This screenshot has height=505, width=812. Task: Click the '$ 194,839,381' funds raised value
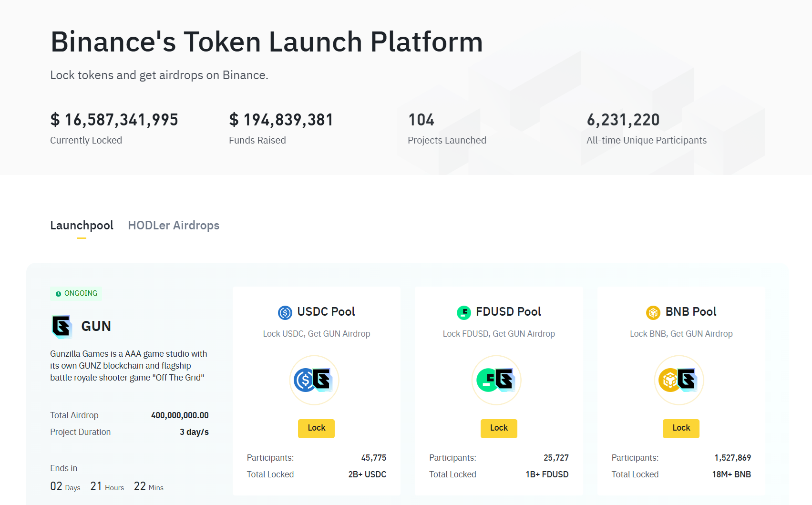tap(281, 120)
